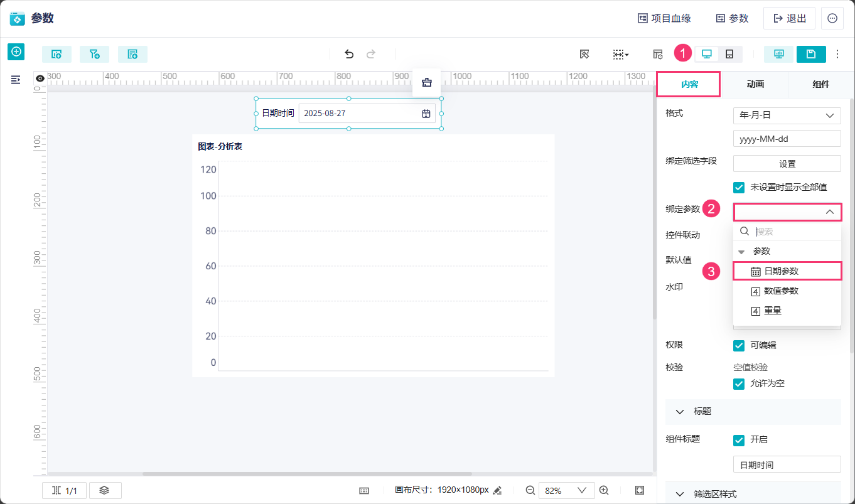
Task: Click the zoom out magnifier icon
Action: pos(530,490)
